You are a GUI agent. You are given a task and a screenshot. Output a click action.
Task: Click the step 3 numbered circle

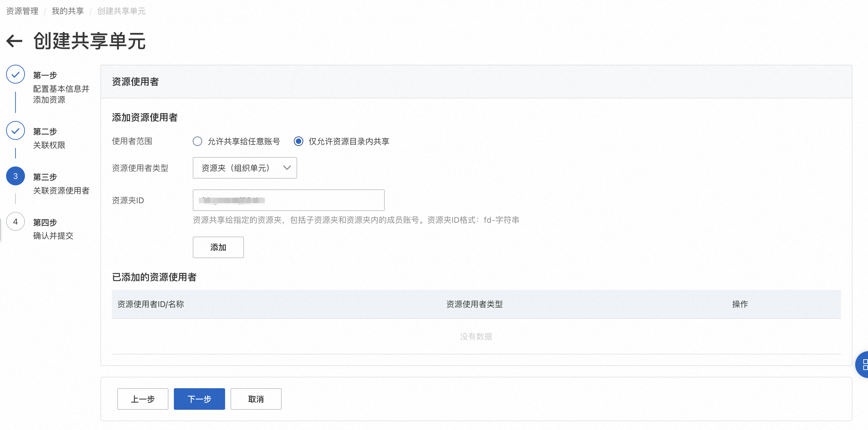tap(15, 176)
